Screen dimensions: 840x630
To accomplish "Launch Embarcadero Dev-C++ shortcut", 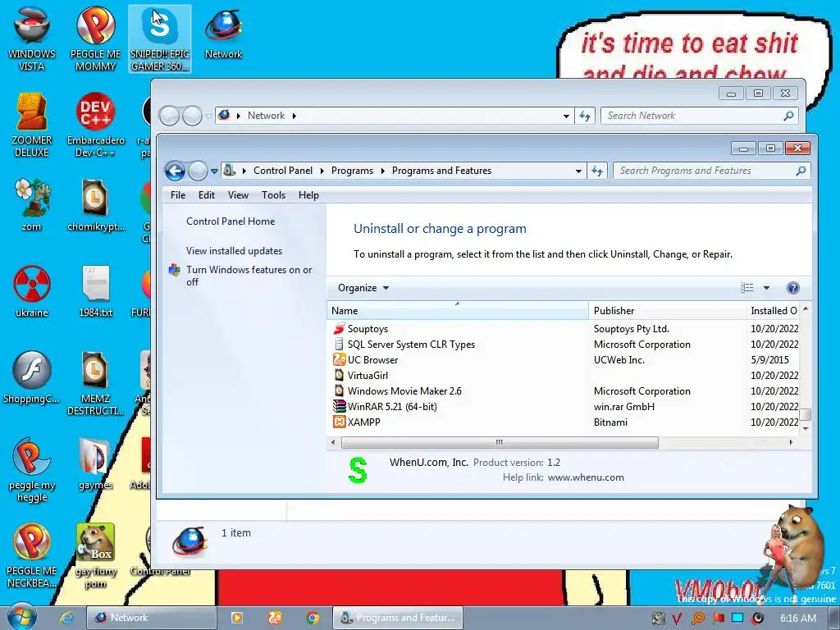I will (x=95, y=126).
